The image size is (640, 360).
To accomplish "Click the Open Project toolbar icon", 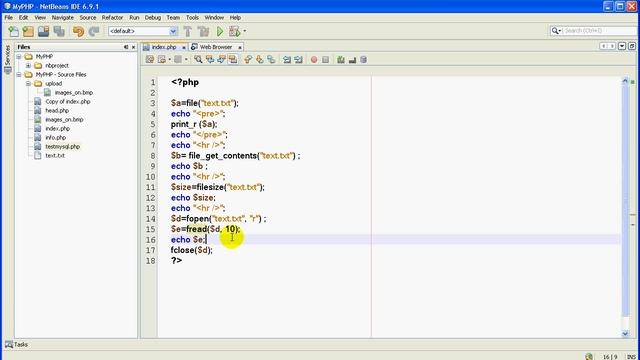I will point(43,31).
